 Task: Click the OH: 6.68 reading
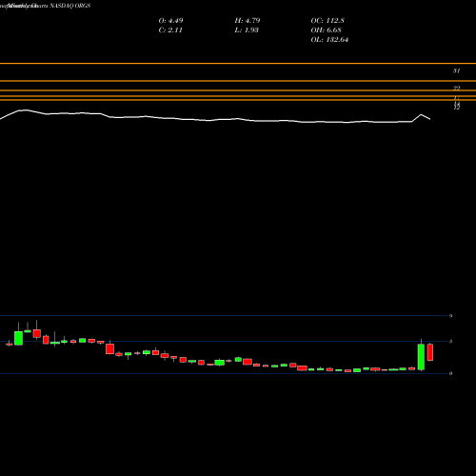[x=326, y=30]
